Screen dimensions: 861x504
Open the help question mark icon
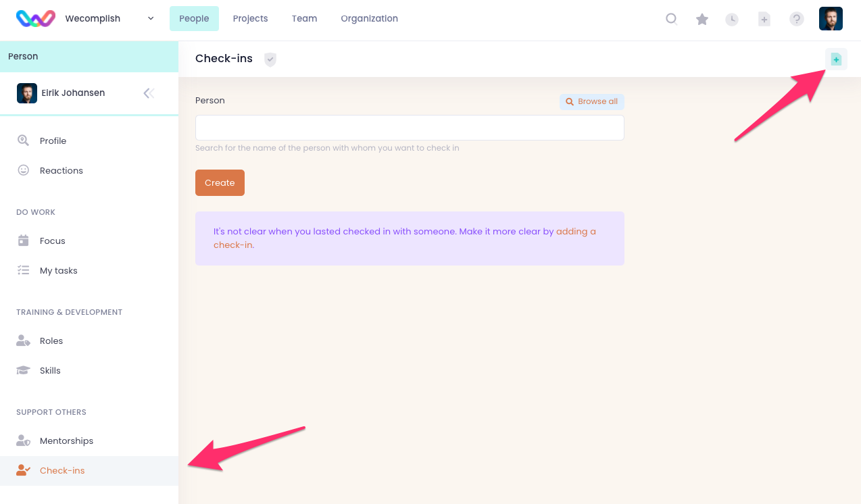(797, 19)
